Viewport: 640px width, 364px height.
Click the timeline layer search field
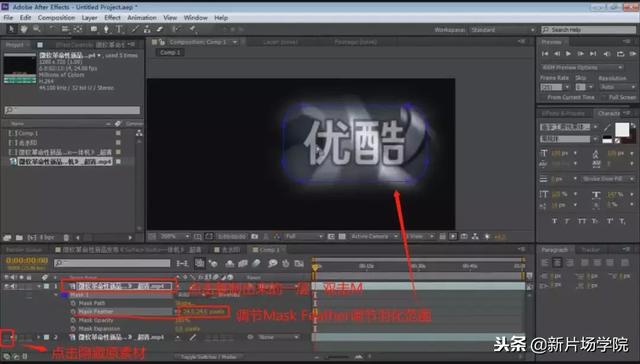coord(112,263)
